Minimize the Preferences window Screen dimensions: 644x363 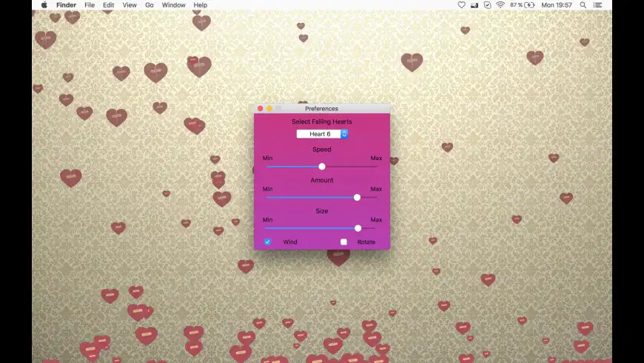(x=269, y=109)
